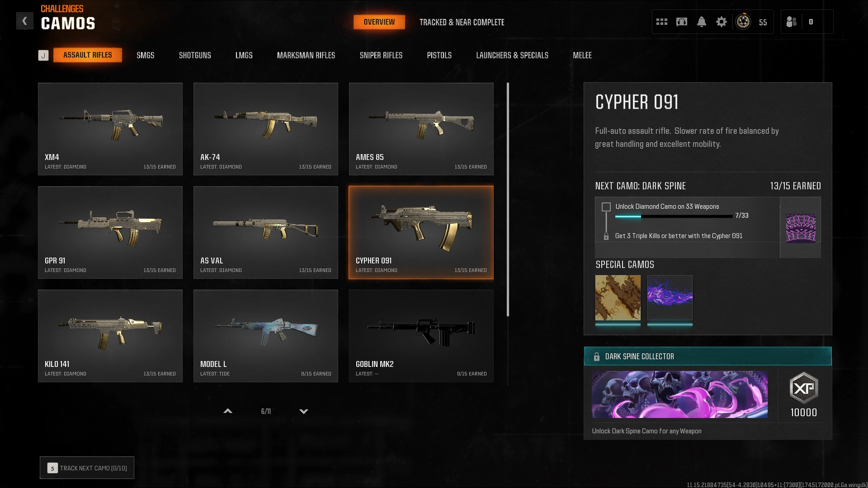
Task: Open the grid menu icon
Action: click(662, 22)
